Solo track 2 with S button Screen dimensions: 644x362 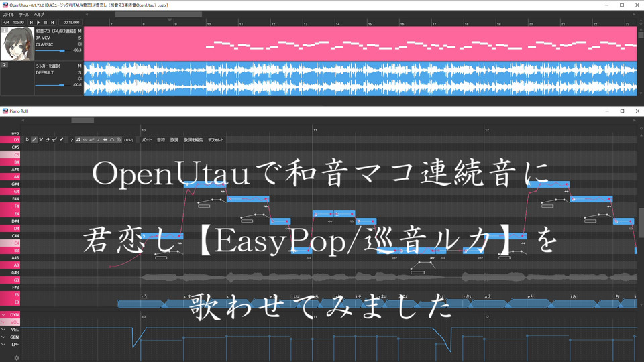[80, 72]
